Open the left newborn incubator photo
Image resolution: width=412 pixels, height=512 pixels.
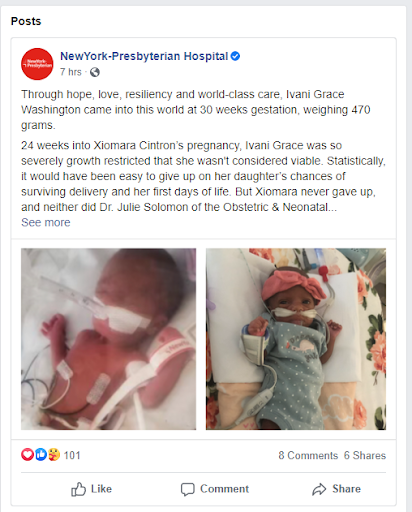[x=109, y=339]
